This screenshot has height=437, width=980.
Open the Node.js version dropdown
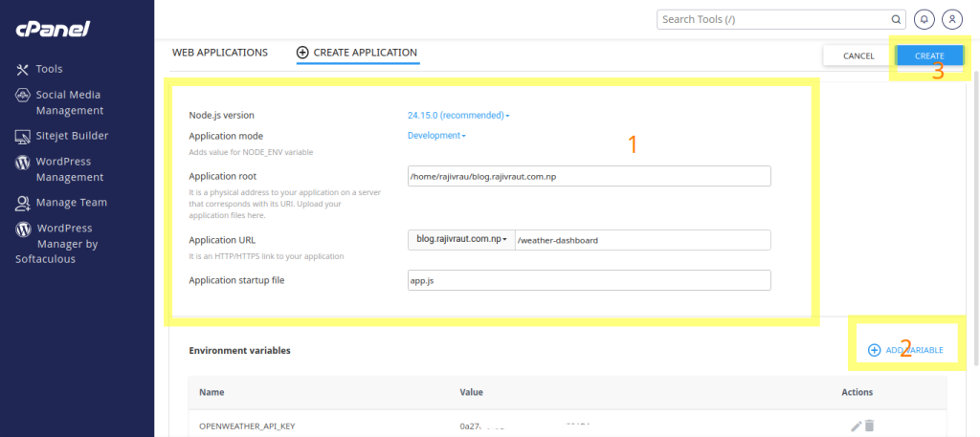tap(458, 116)
